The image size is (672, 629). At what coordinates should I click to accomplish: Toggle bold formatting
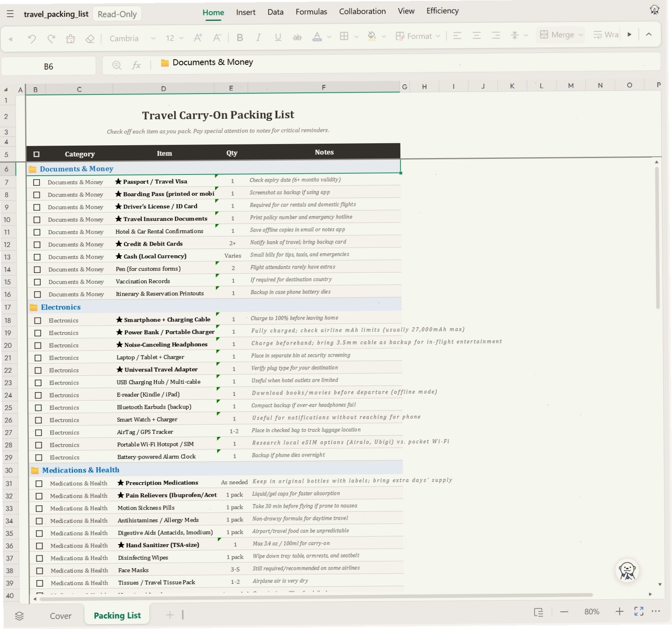240,38
